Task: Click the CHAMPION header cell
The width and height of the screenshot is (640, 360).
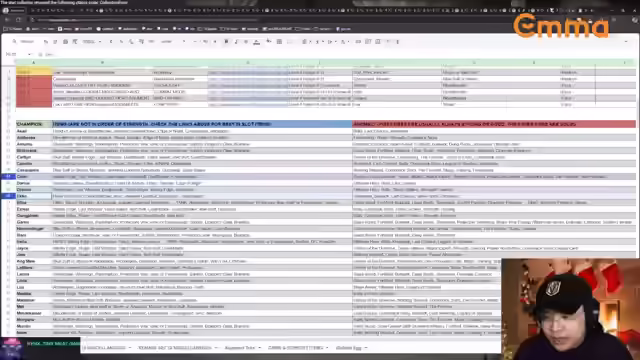Action: coord(34,124)
